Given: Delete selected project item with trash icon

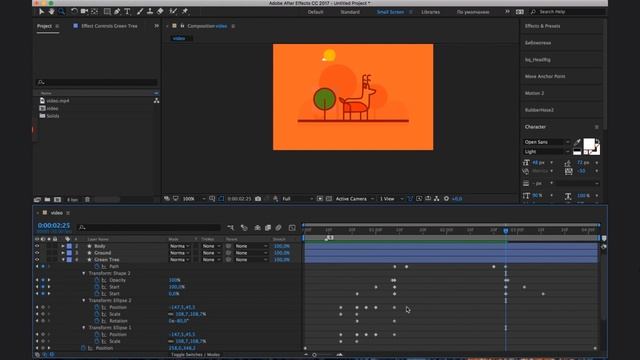Looking at the screenshot, I should coord(87,200).
